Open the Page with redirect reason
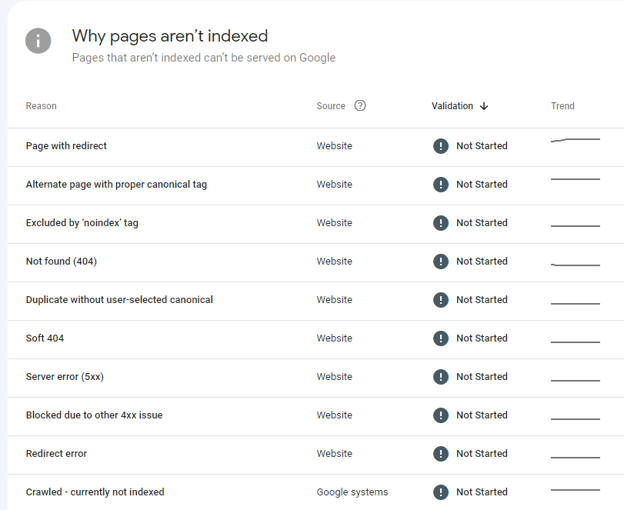This screenshot has width=624, height=510. click(x=66, y=146)
